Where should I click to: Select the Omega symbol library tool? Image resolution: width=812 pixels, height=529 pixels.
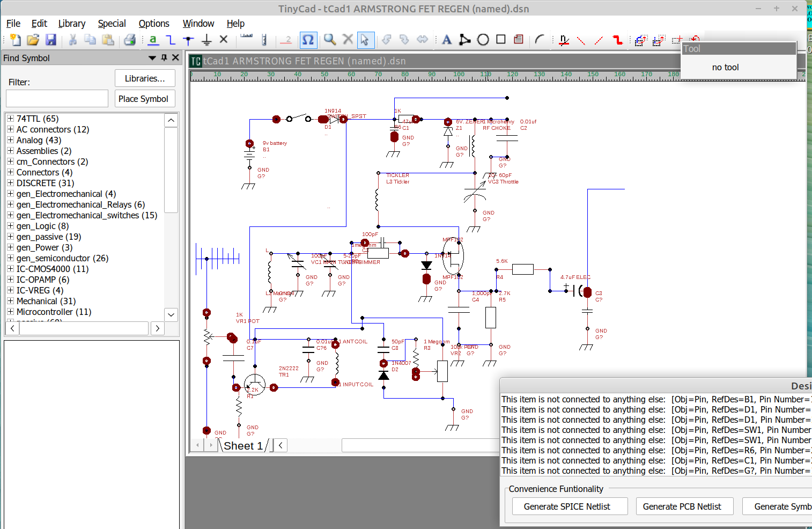pyautogui.click(x=308, y=39)
